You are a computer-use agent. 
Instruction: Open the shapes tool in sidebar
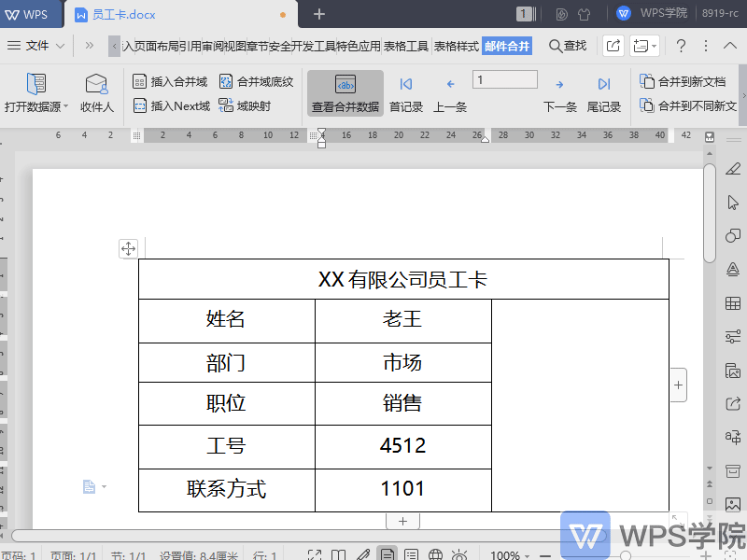[x=733, y=236]
